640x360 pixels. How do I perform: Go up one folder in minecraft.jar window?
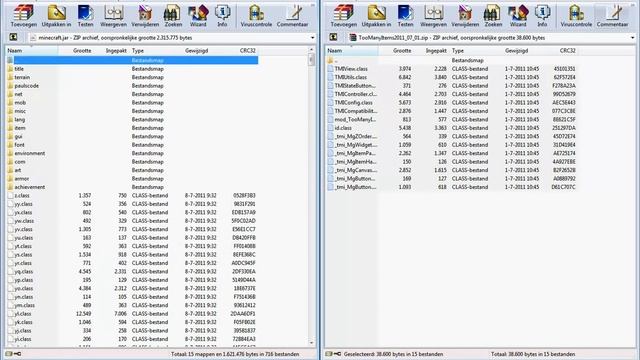pyautogui.click(x=13, y=38)
